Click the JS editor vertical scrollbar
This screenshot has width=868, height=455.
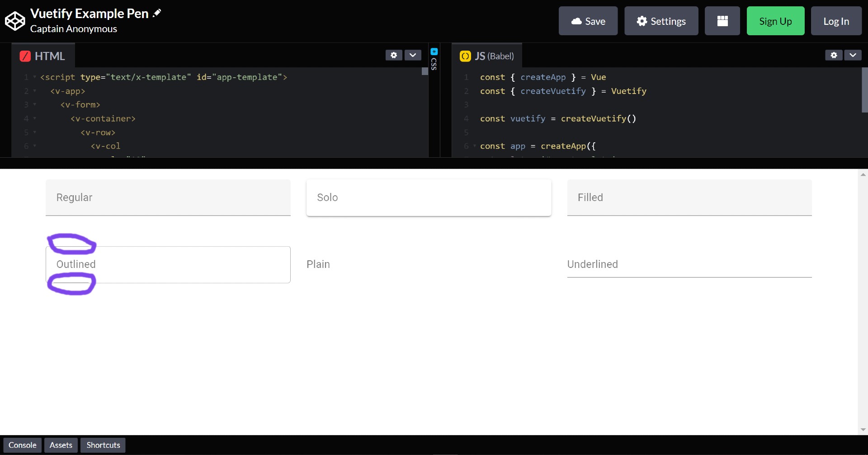coord(864,90)
